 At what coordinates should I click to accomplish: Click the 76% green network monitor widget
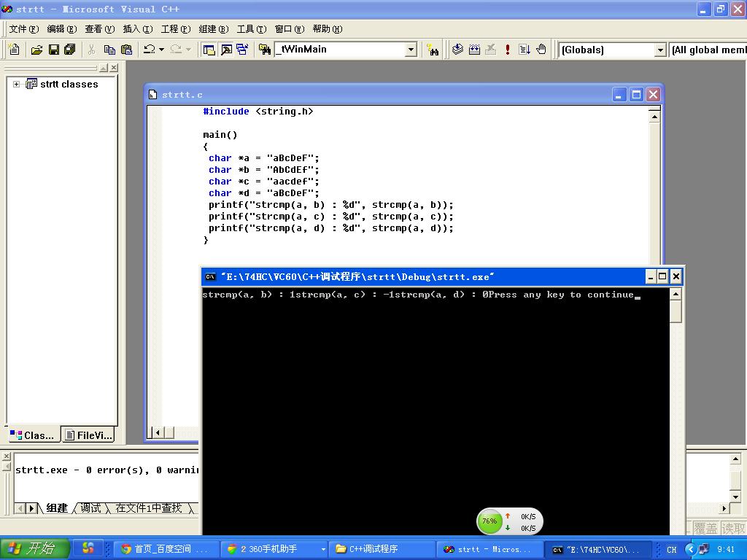click(x=510, y=521)
